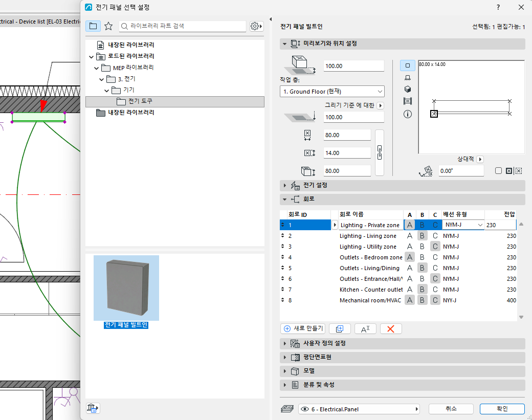This screenshot has width=532, height=420.
Task: Expand the 사용자 정의 설정 section
Action: (284, 343)
